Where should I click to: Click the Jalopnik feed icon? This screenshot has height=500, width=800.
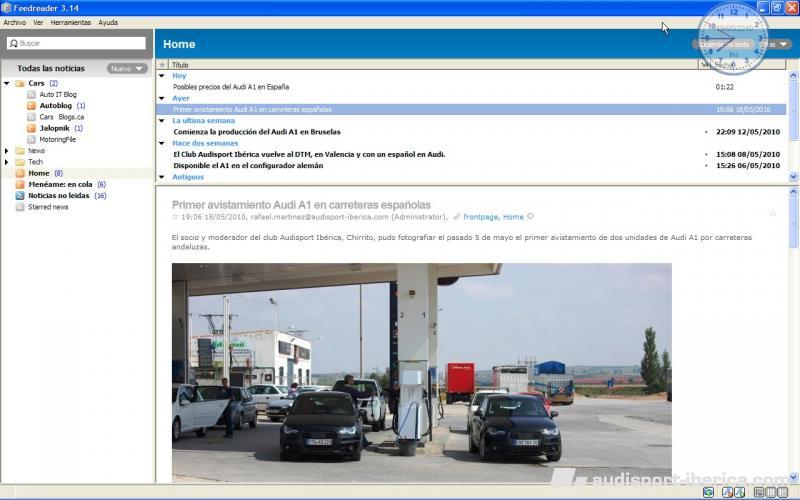31,128
